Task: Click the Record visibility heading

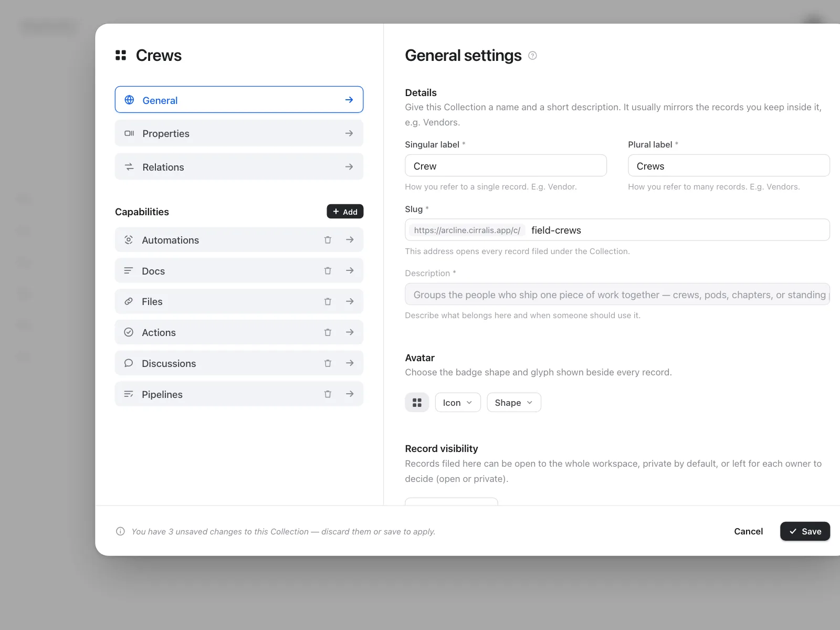Action: 442,448
